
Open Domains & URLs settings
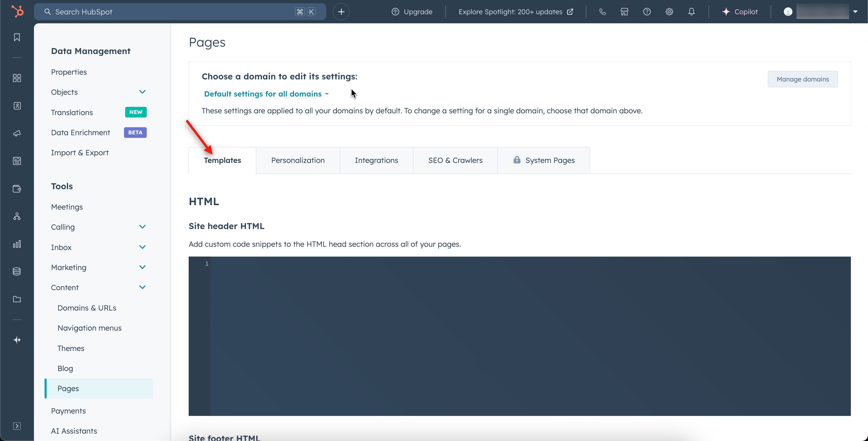pyautogui.click(x=87, y=308)
